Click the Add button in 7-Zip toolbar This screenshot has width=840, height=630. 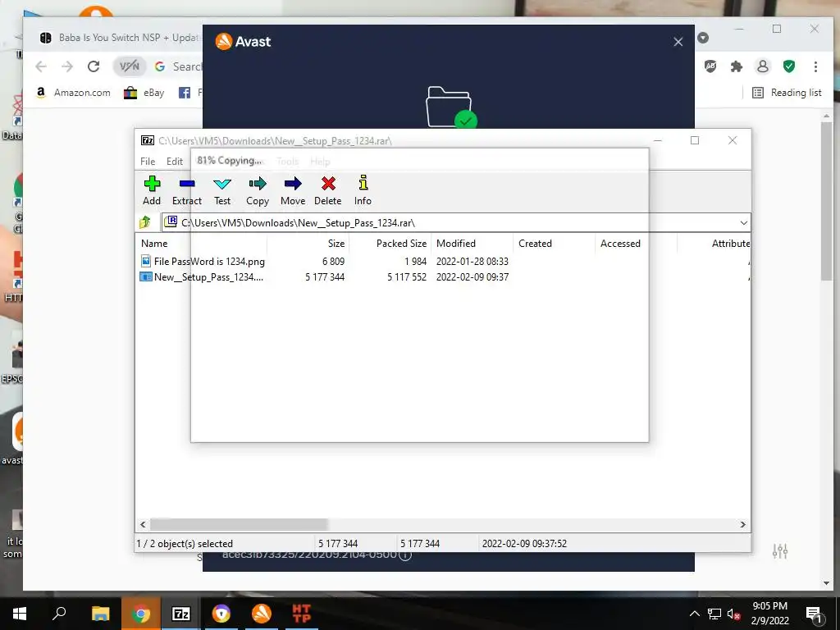pyautogui.click(x=152, y=190)
